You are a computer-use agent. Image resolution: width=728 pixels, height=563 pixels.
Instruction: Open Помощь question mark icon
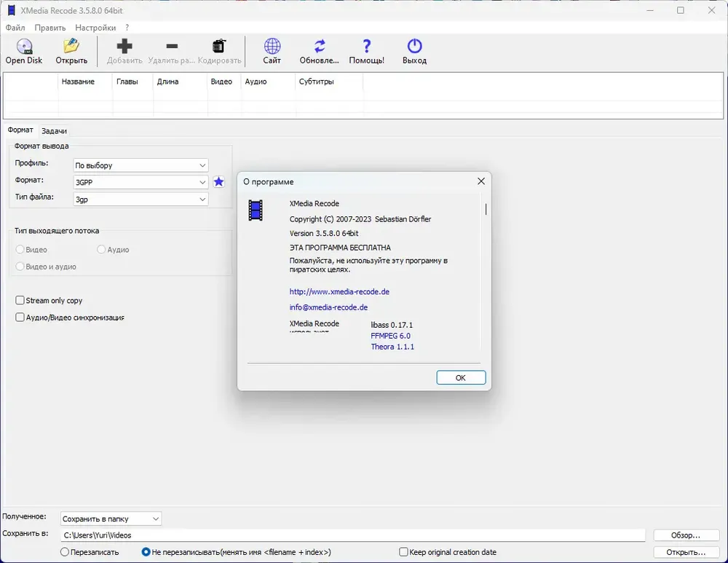click(x=367, y=47)
